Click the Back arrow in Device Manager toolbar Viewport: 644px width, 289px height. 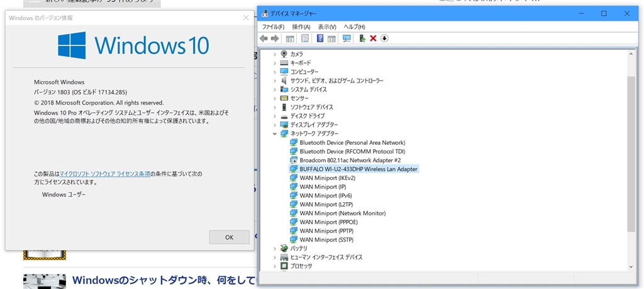(x=264, y=38)
